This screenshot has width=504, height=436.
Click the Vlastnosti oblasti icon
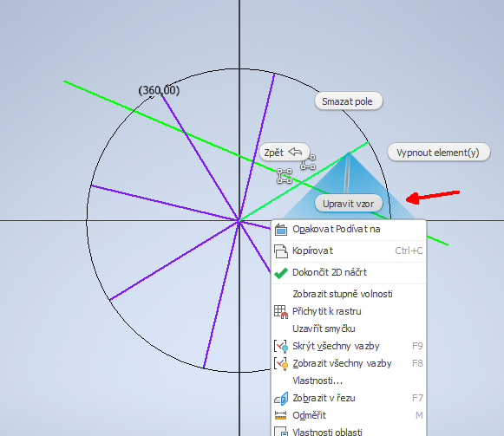[x=280, y=431]
